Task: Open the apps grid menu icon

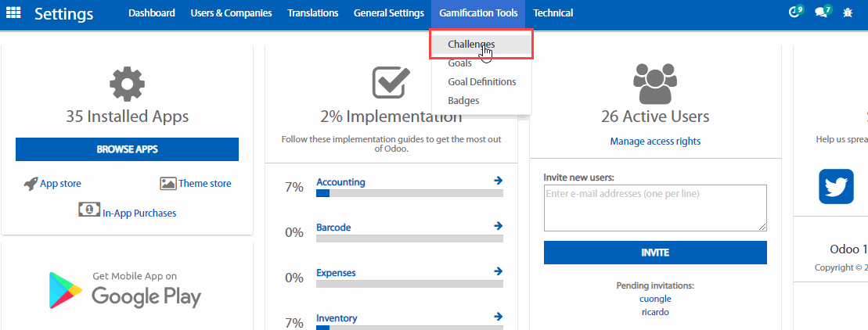Action: click(x=14, y=13)
